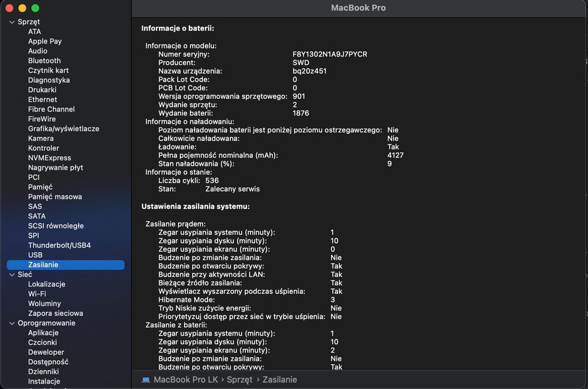Select the highlighted Zasilanie entry
The height and width of the screenshot is (389, 588).
[x=66, y=265]
